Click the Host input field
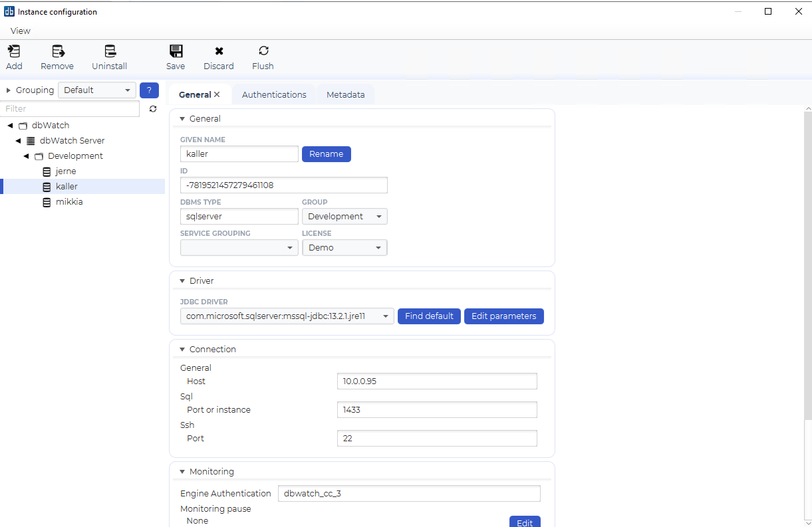 pyautogui.click(x=436, y=381)
